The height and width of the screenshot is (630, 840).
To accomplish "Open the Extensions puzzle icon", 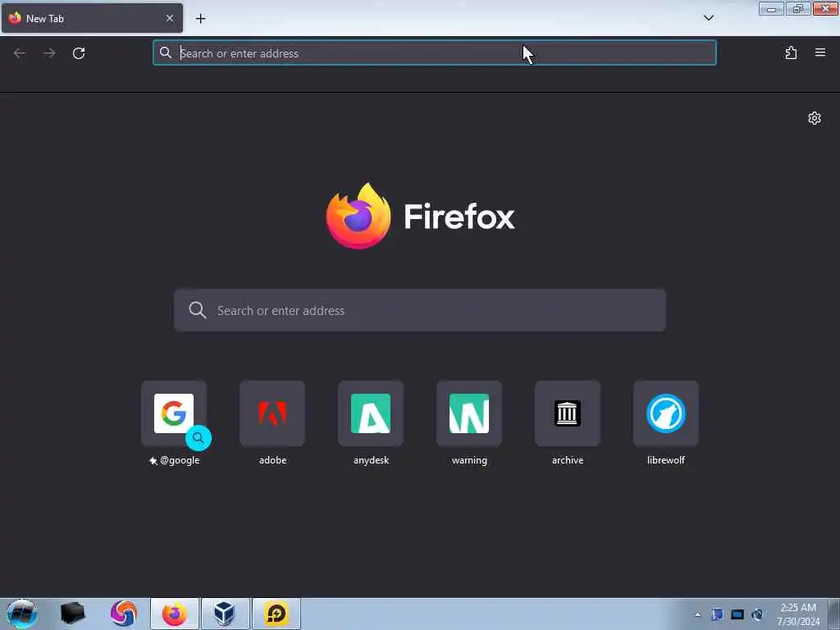I will click(791, 52).
